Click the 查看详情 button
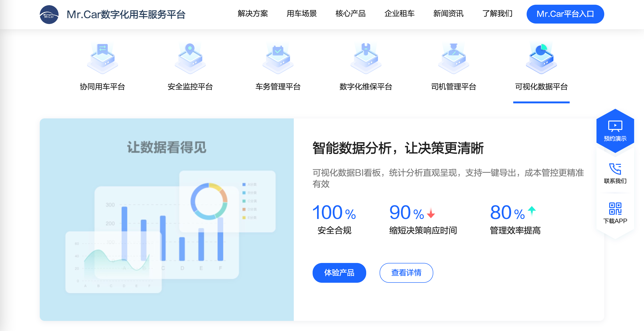 click(x=406, y=272)
